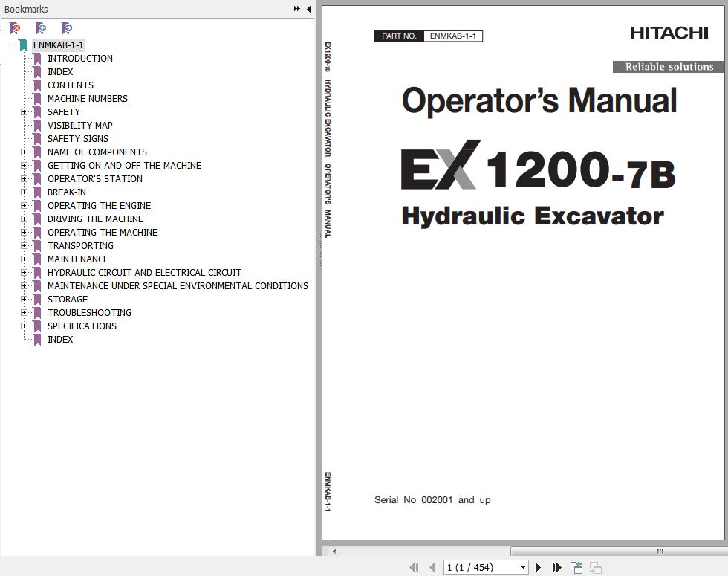Open the INTRODUCTION bookmark
728x576 pixels.
coord(80,59)
